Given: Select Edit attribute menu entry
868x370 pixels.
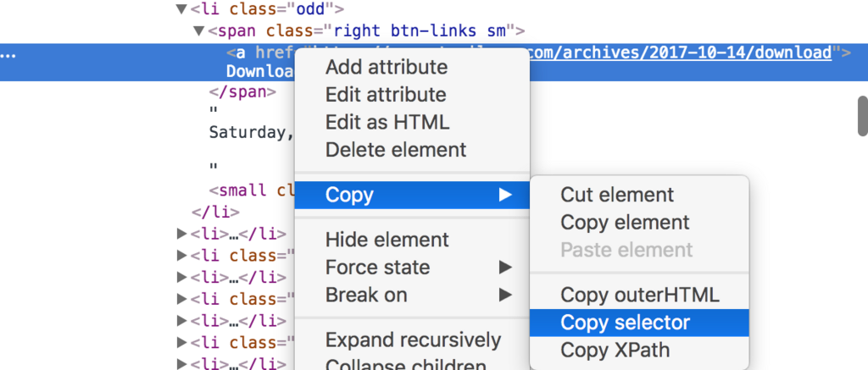Looking at the screenshot, I should [412, 95].
